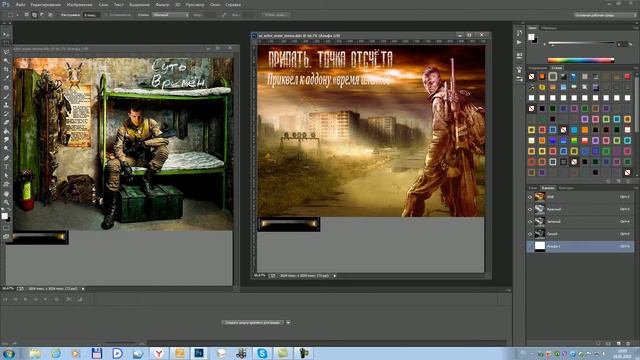Save selection as channel icon
Screen dimensions: 640x360
[608, 344]
